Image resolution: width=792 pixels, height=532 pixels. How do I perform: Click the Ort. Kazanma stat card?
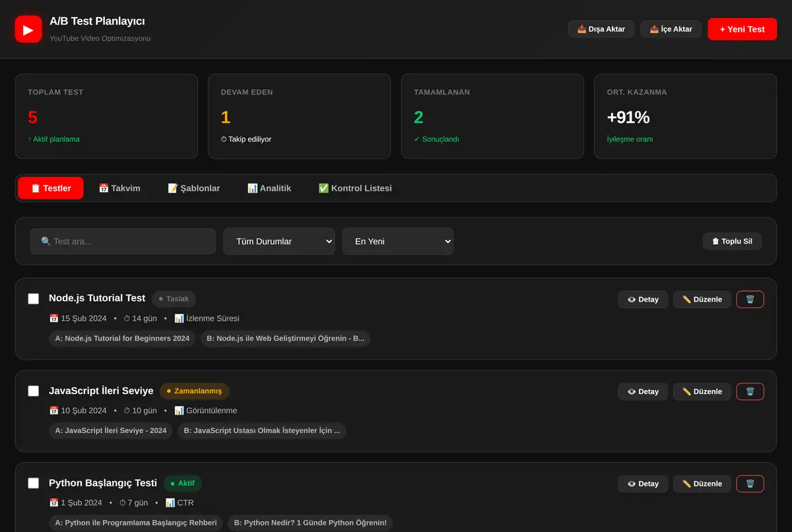point(686,116)
